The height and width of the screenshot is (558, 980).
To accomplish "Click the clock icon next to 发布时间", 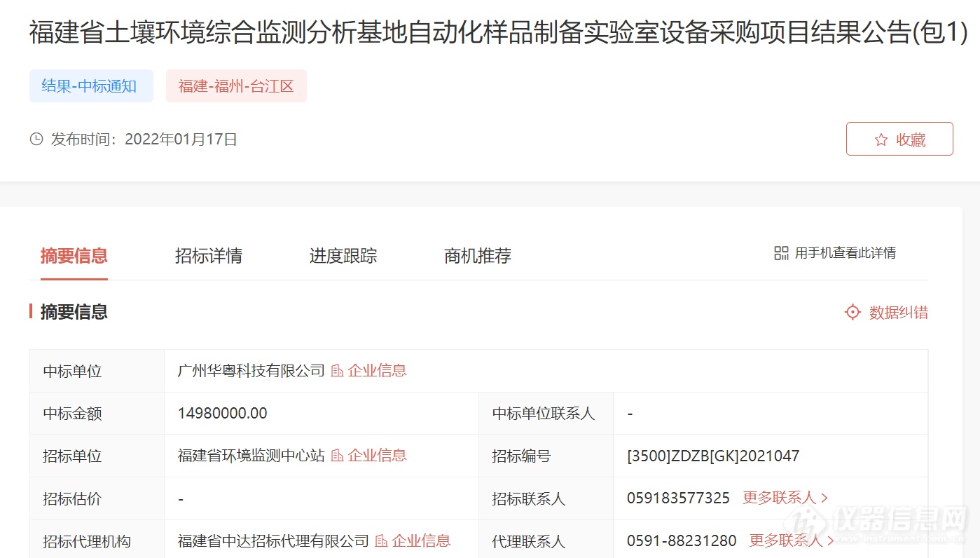I will [x=36, y=139].
